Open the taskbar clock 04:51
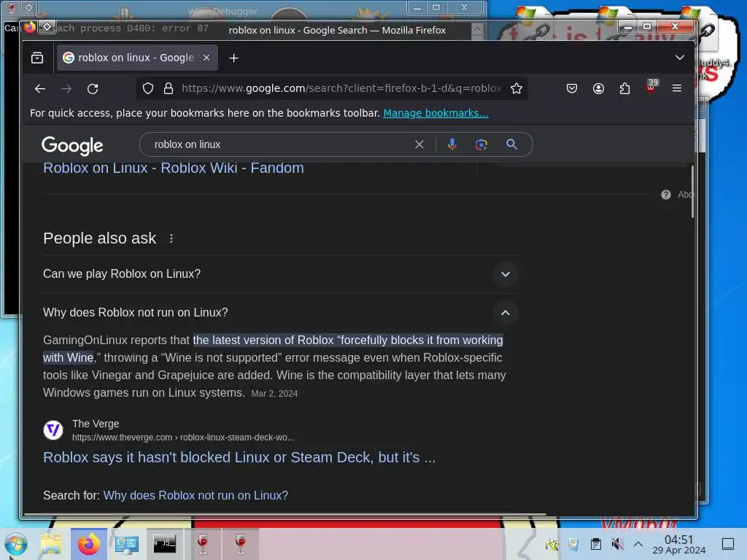The image size is (747, 560). click(679, 544)
